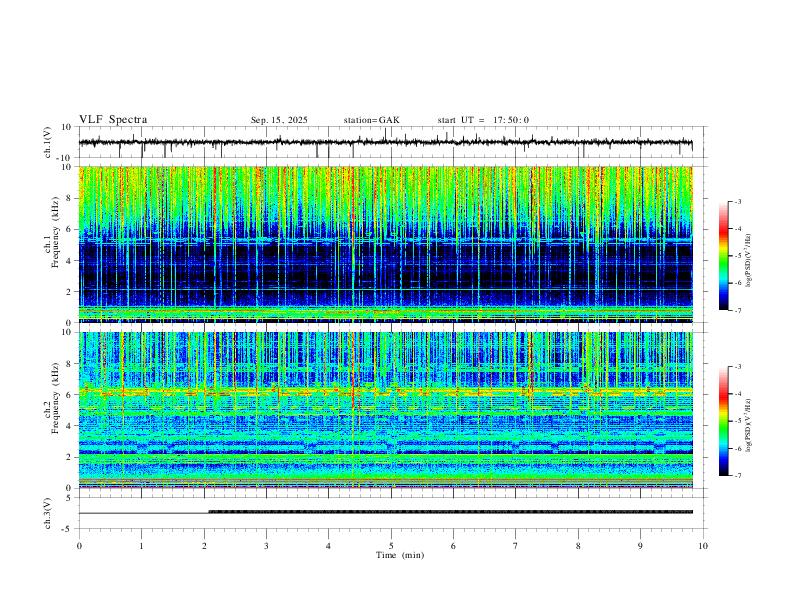Click the "station=GAK" label
The height and width of the screenshot is (612, 792).
pos(371,120)
